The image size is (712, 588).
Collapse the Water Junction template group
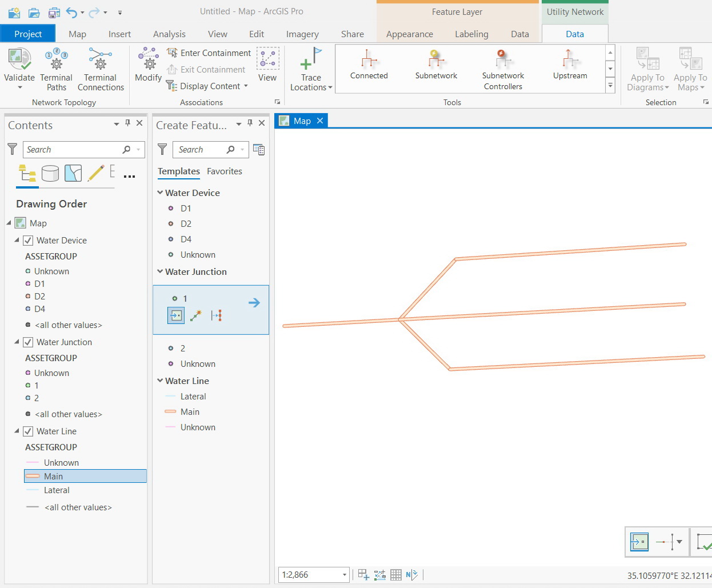(x=161, y=271)
